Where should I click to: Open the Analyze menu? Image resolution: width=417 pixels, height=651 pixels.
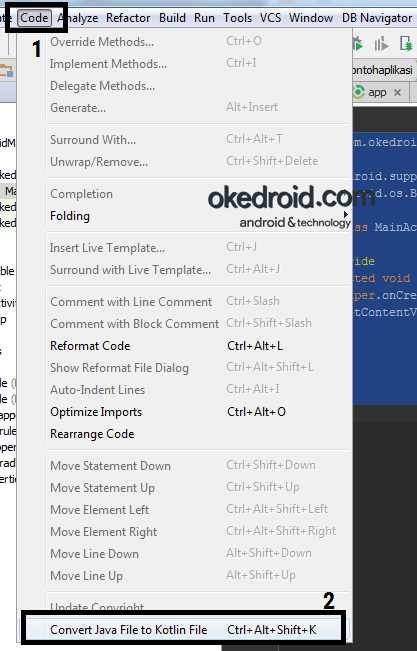pos(78,18)
